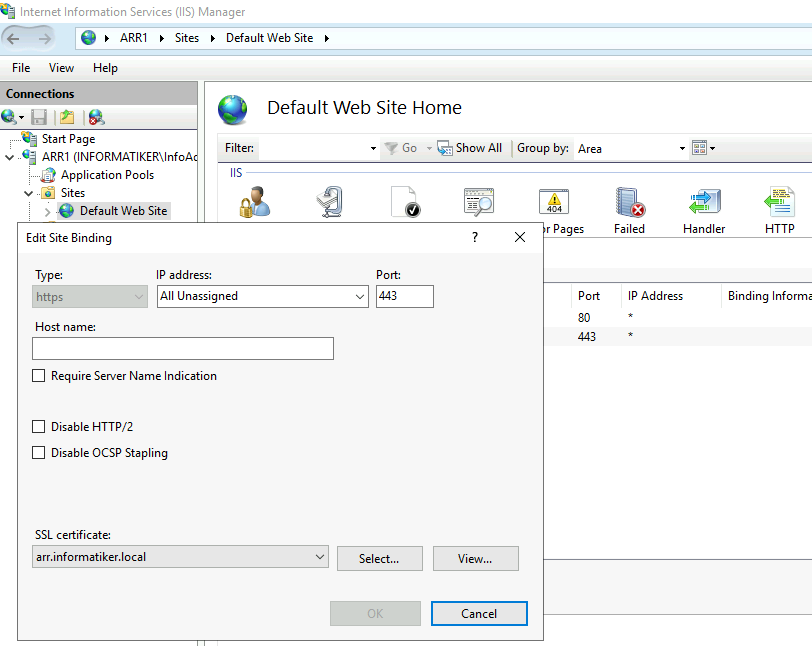Toggle the Disable HTTP/2 checkbox
The image size is (812, 646).
[38, 426]
